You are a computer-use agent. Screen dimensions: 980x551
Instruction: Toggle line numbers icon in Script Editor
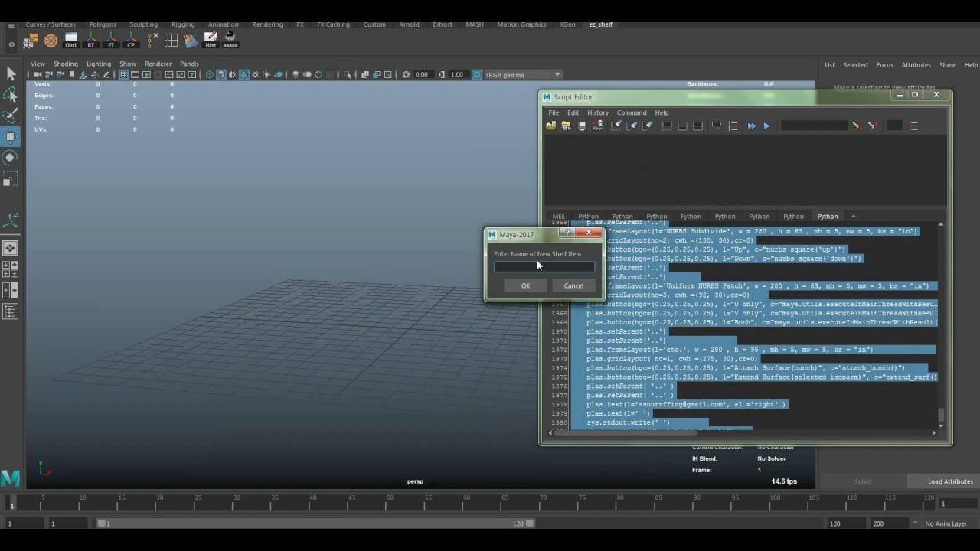(733, 126)
